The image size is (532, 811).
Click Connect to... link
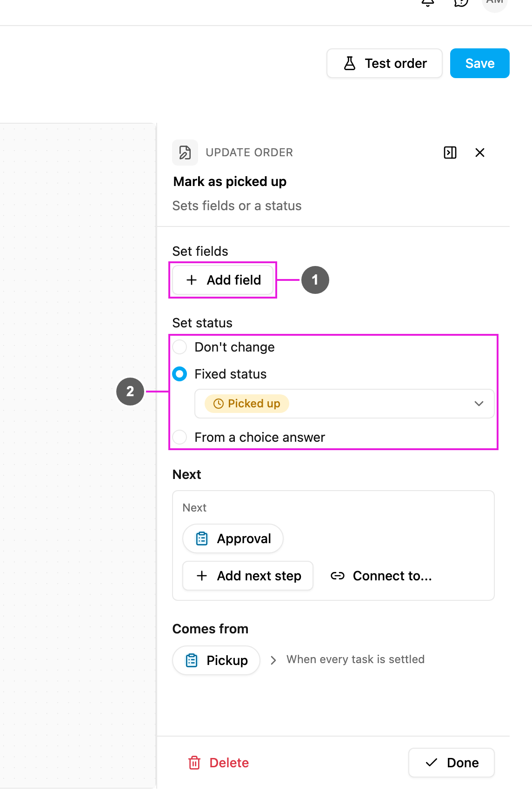point(381,576)
